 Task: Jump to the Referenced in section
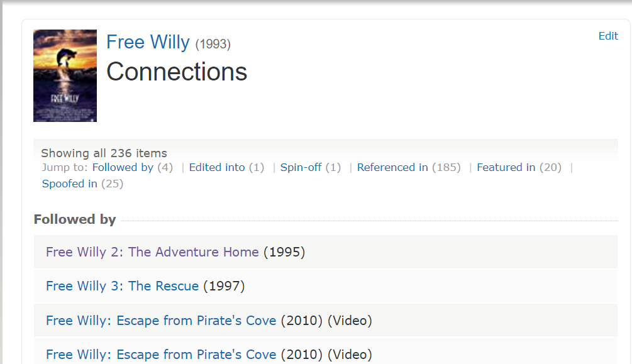tap(392, 167)
